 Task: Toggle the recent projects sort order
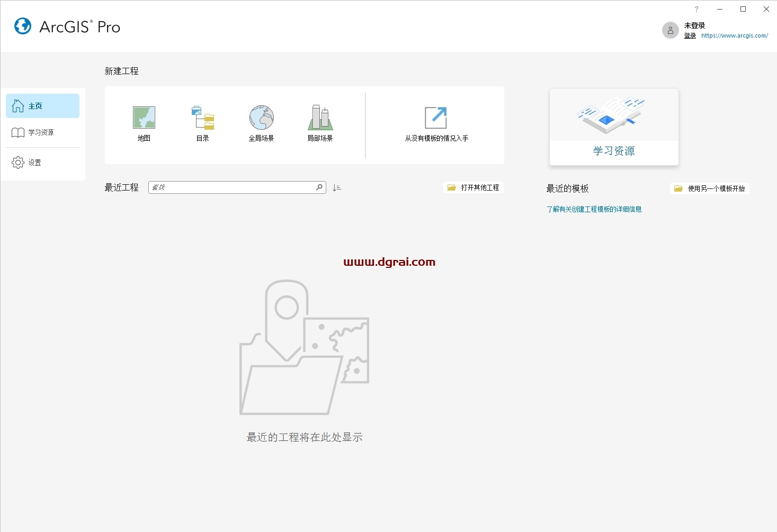pyautogui.click(x=337, y=188)
